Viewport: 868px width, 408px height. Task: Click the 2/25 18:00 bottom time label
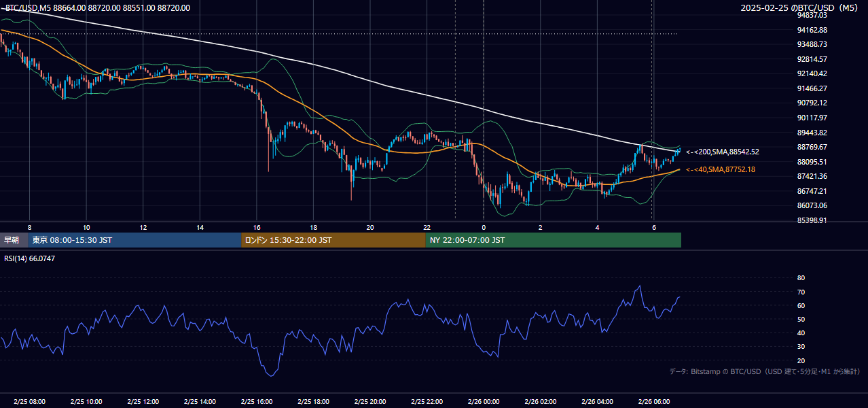coord(313,402)
